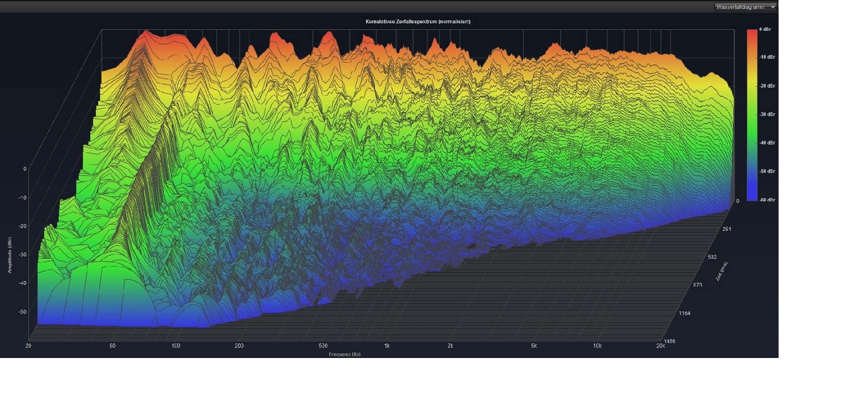The width and height of the screenshot is (868, 399).
Task: Click the 1456 time axis label
Action: click(670, 341)
